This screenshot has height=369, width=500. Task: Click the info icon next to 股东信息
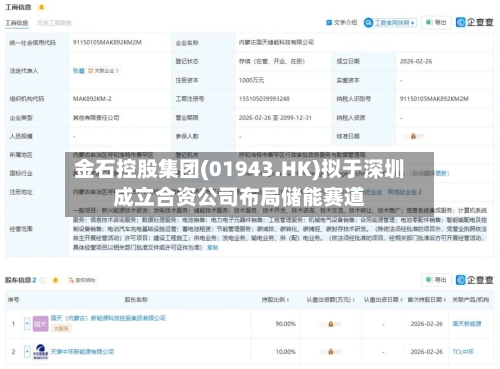43,280
